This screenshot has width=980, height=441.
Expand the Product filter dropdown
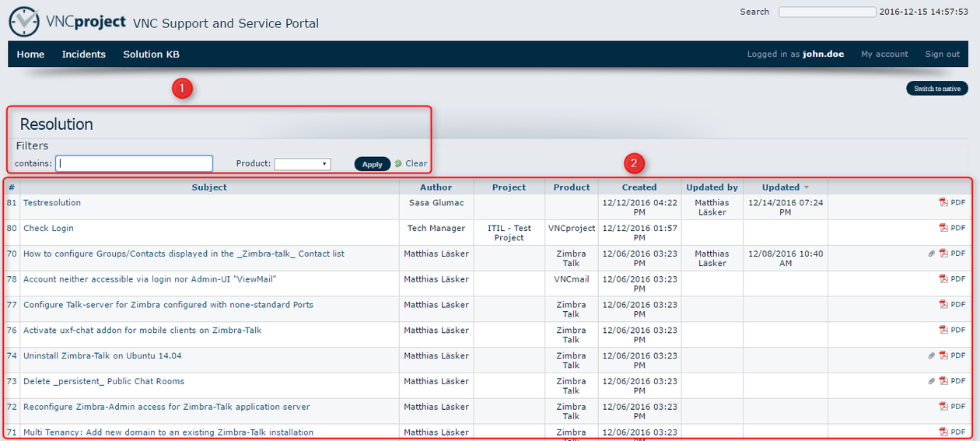coord(303,164)
